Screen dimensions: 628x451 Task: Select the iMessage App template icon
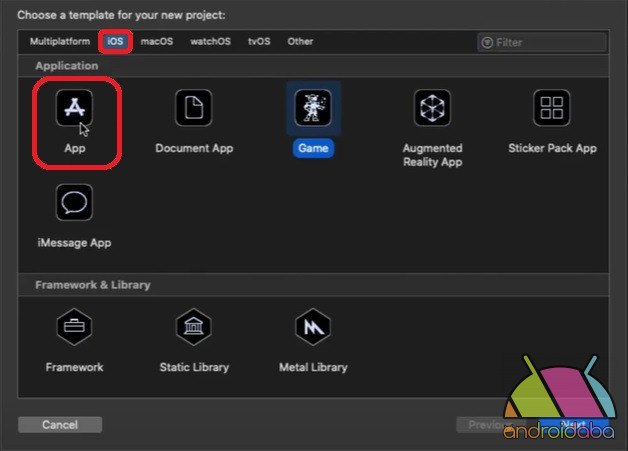pos(74,202)
